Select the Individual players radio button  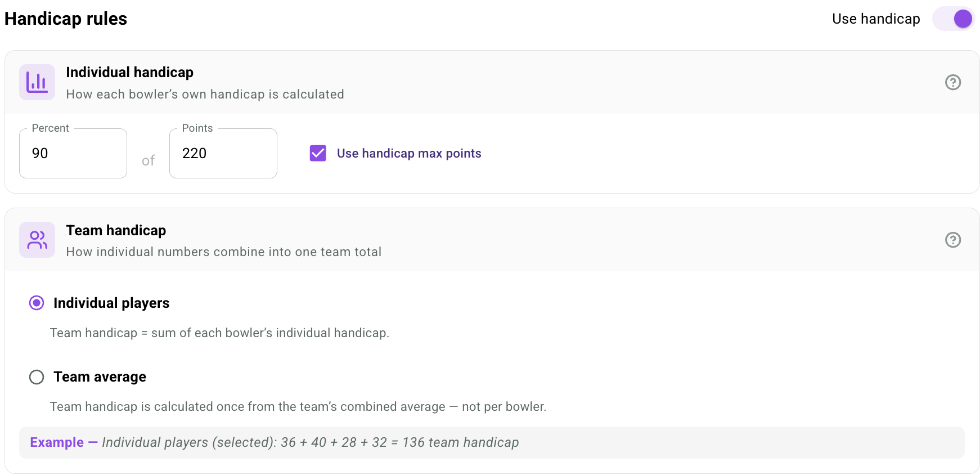click(x=37, y=303)
